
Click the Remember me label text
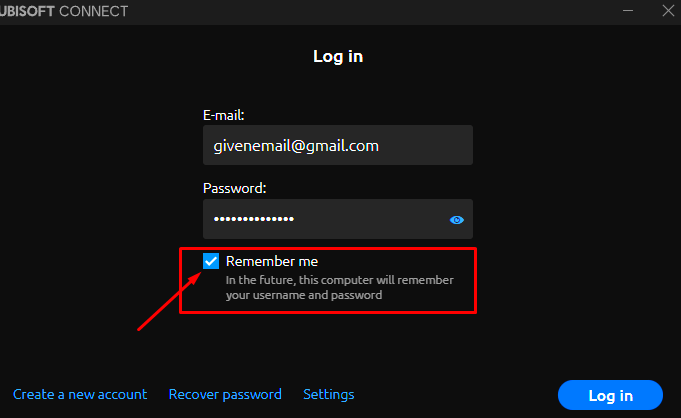(272, 261)
